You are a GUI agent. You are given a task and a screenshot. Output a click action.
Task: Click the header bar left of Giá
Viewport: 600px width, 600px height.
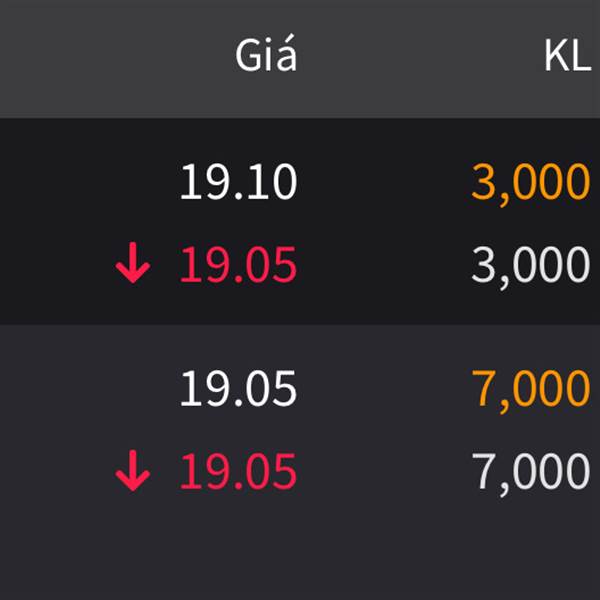pyautogui.click(x=115, y=57)
